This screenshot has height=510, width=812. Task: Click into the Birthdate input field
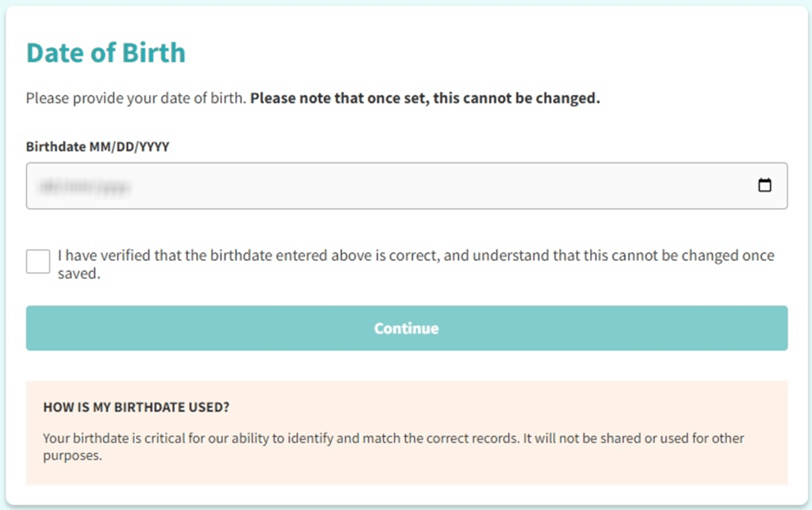pos(396,186)
